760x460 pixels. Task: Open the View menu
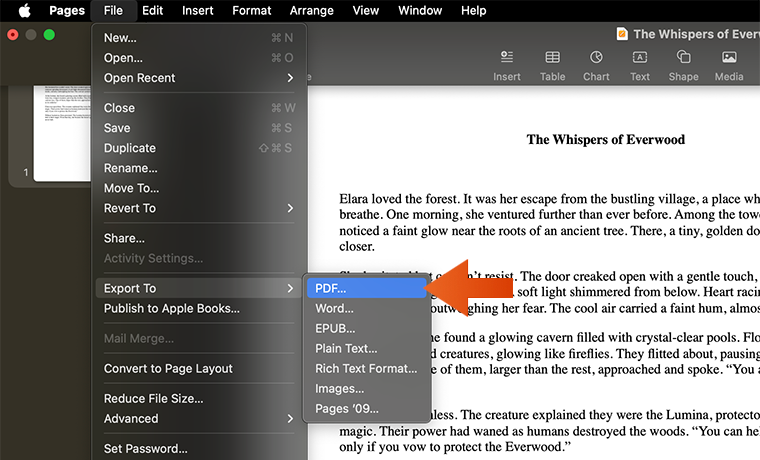pos(365,10)
